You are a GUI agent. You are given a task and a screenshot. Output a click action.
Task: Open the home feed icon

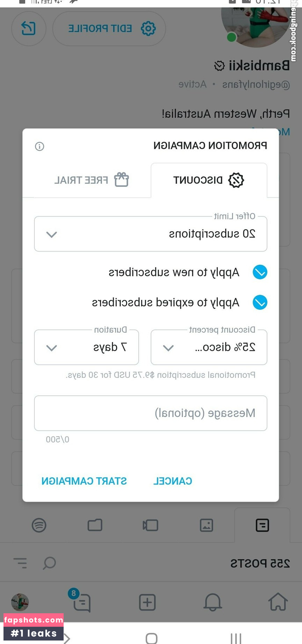coord(278,602)
